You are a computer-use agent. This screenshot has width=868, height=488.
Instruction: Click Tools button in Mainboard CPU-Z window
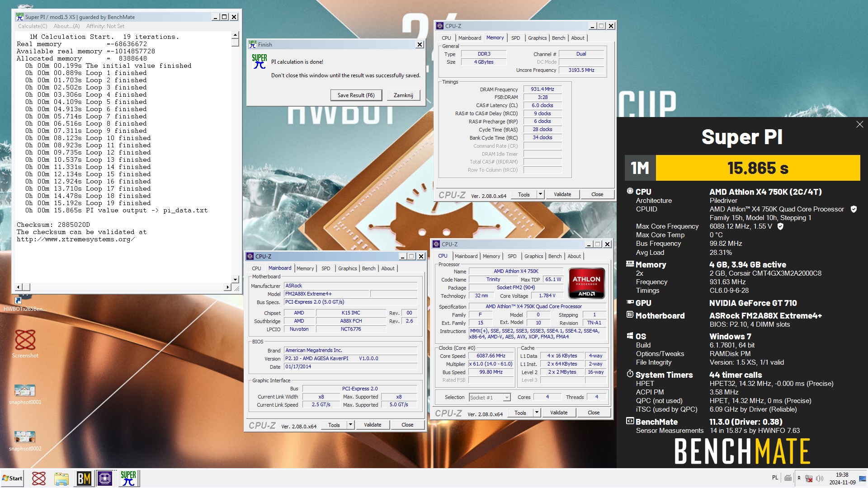tap(334, 425)
